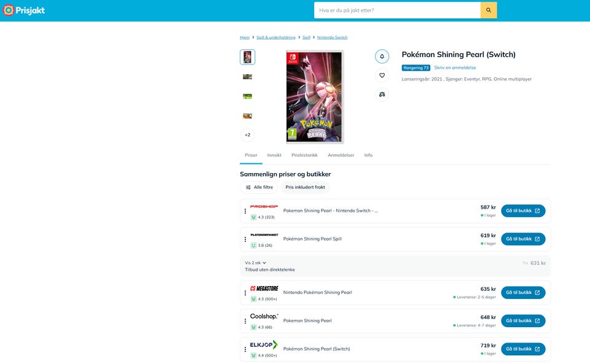Screen dimensions: 590x364
Task: Click Platekompaniet's 3.8 rating icon
Action: click(x=254, y=246)
